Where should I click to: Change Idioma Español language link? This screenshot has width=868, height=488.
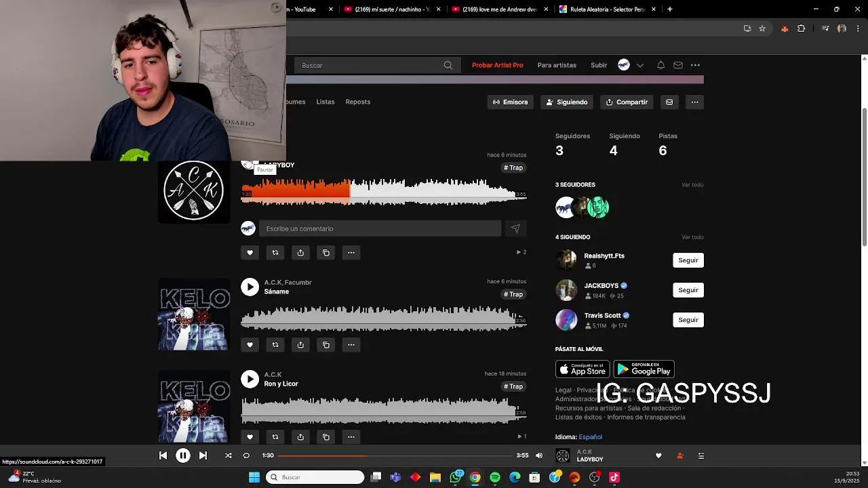591,437
